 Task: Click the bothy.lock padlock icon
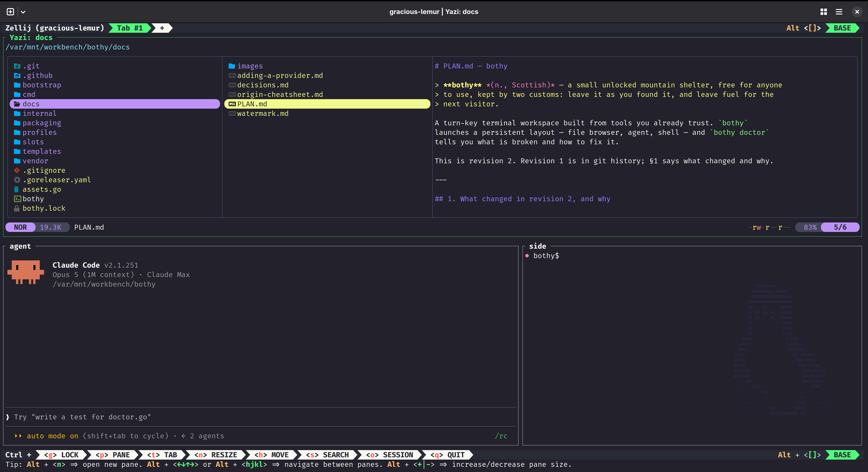point(17,208)
